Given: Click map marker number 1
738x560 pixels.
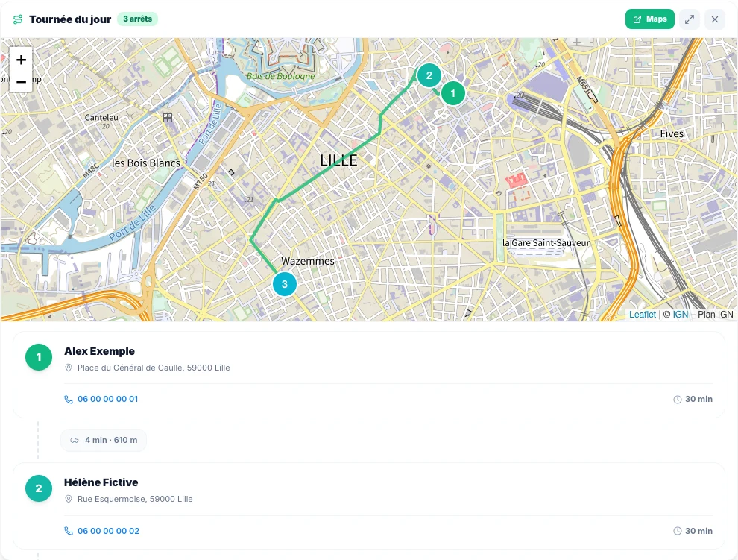Looking at the screenshot, I should (452, 93).
